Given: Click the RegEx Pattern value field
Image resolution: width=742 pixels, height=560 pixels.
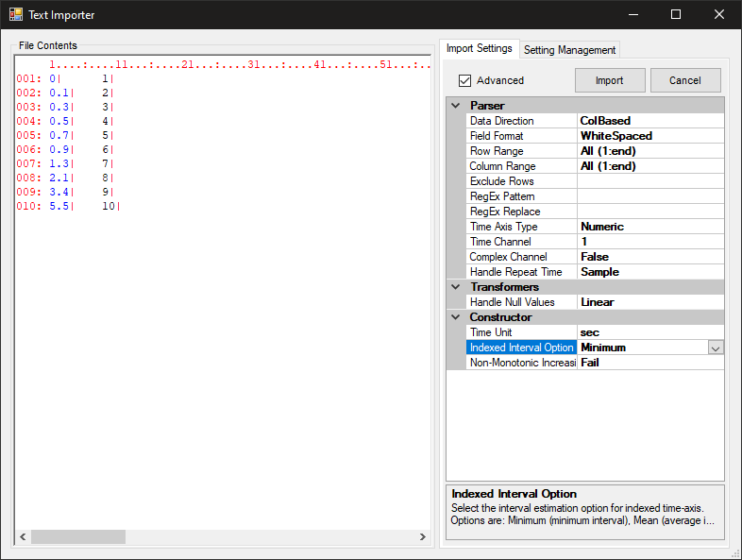Looking at the screenshot, I should (x=649, y=196).
